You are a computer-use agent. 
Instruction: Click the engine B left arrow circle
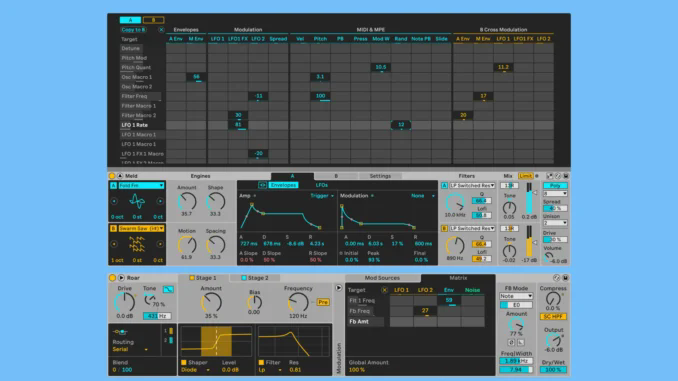(114, 244)
